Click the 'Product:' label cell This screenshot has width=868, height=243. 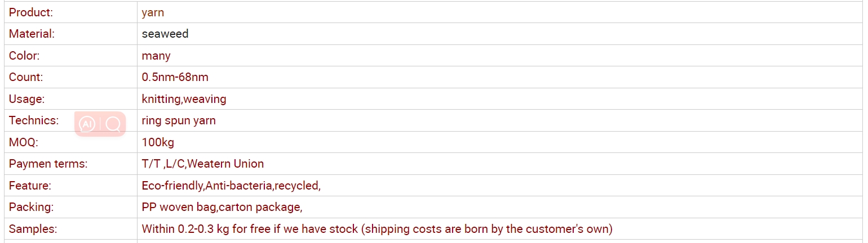tap(70, 12)
